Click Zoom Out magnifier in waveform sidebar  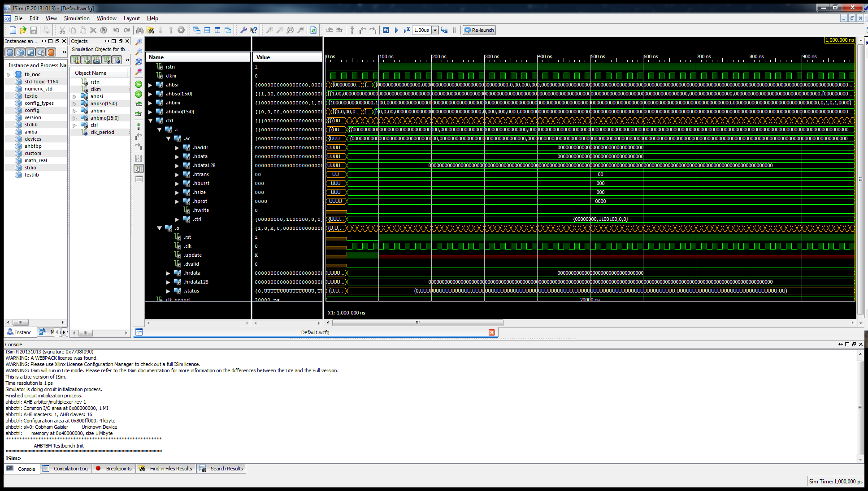point(139,52)
